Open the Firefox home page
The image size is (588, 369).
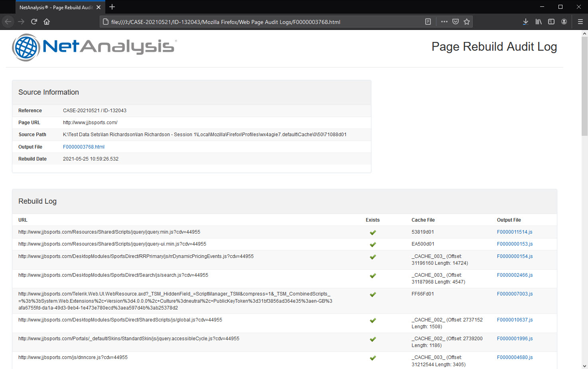pyautogui.click(x=47, y=22)
